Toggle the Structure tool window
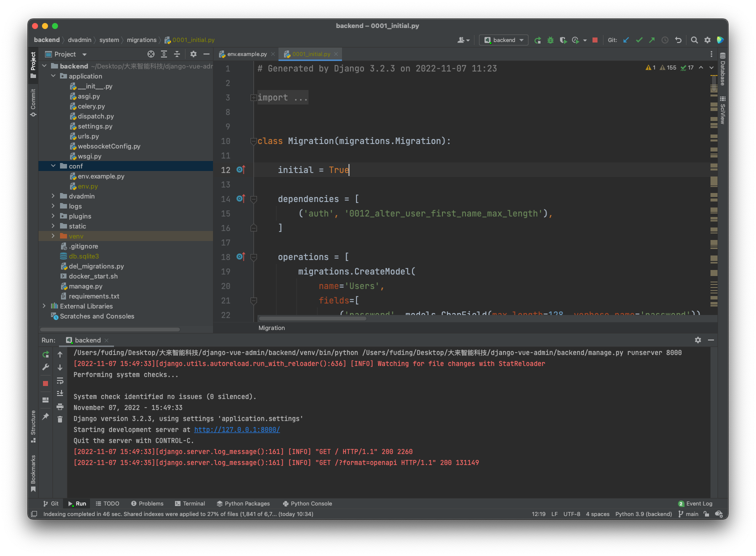 tap(33, 426)
